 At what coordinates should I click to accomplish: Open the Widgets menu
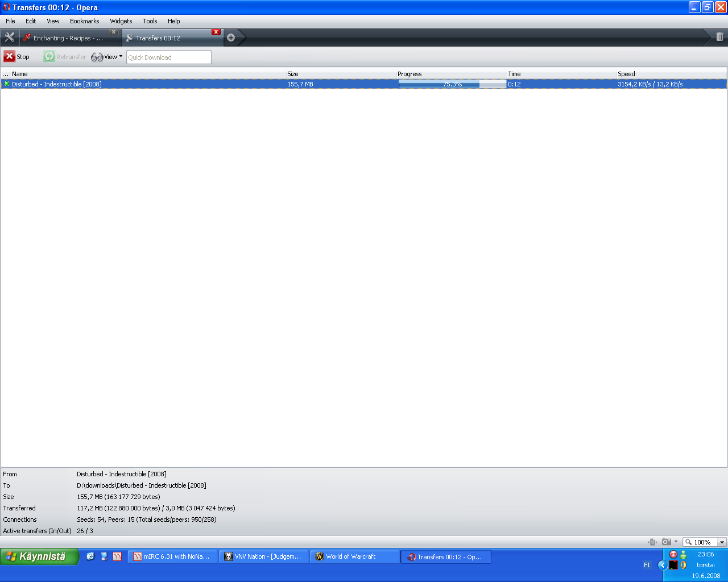tap(121, 21)
